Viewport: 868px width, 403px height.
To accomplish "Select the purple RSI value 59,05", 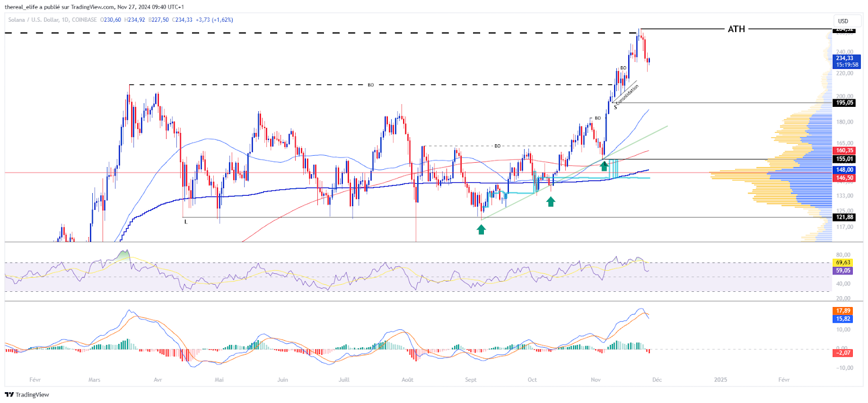I will pyautogui.click(x=843, y=271).
